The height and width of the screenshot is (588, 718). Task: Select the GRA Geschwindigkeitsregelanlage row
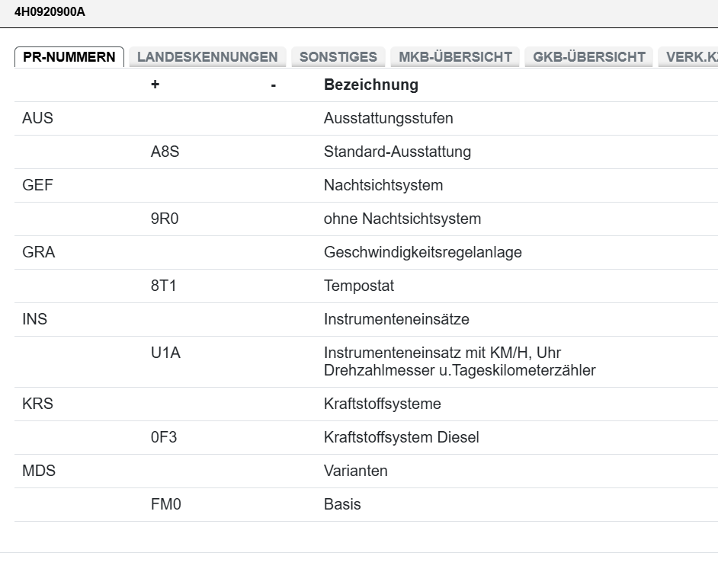pyautogui.click(x=39, y=252)
